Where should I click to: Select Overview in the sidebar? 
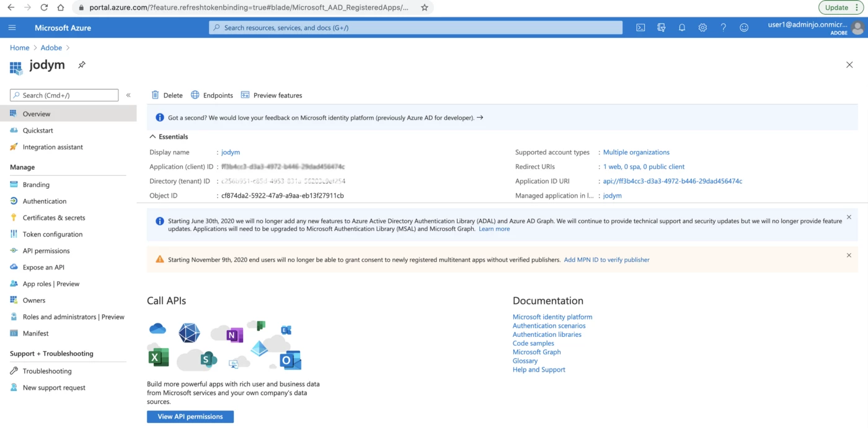pos(68,114)
